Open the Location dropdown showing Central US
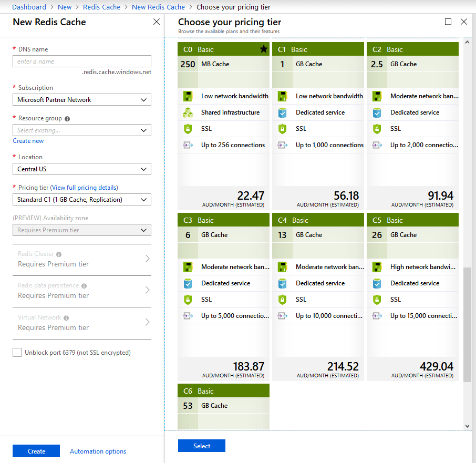The width and height of the screenshot is (476, 463). click(x=81, y=169)
